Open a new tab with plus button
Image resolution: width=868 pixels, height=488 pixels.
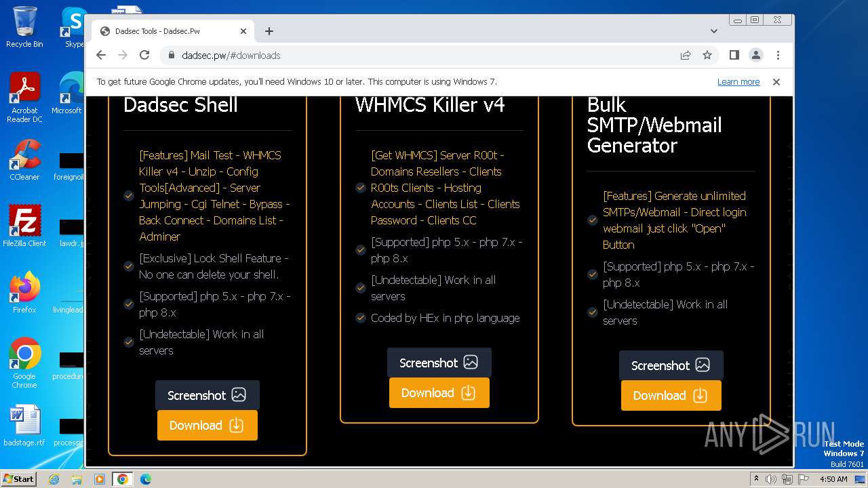click(269, 31)
